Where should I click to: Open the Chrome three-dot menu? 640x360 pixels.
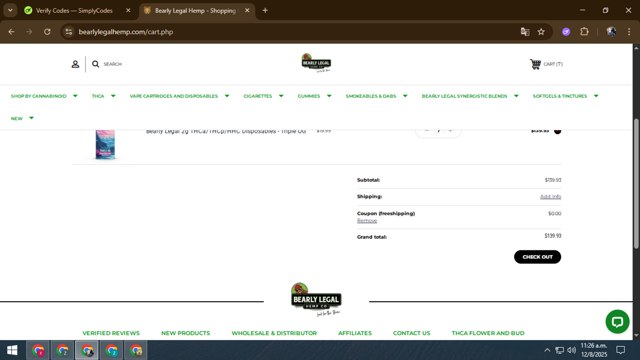pos(629,32)
